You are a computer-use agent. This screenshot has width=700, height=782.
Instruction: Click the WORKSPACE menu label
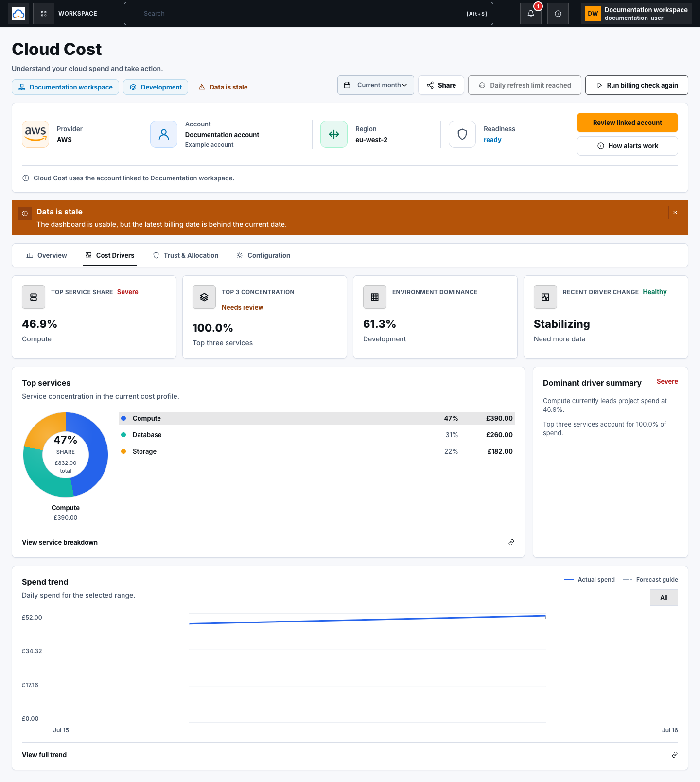(x=78, y=14)
